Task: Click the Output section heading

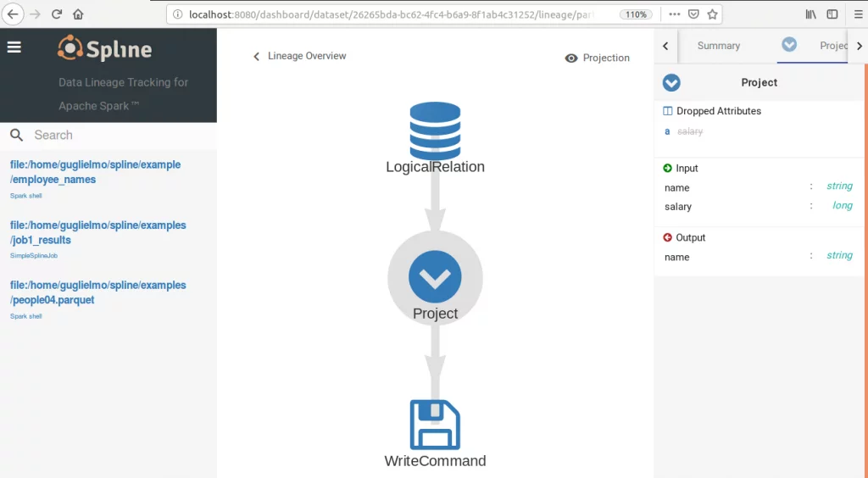Action: 691,237
